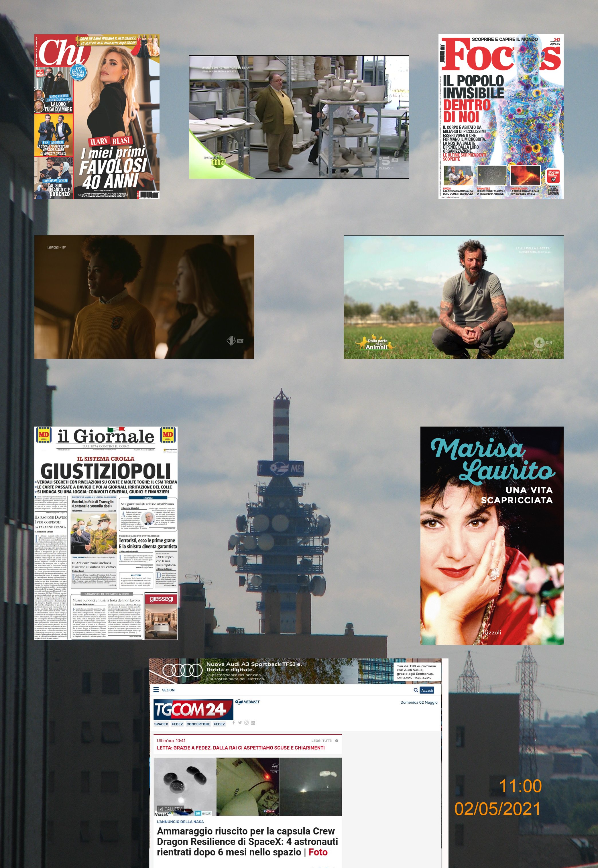Viewport: 598px width, 868px height.
Task: Open the LinkedIn social icon
Action: pos(253,723)
